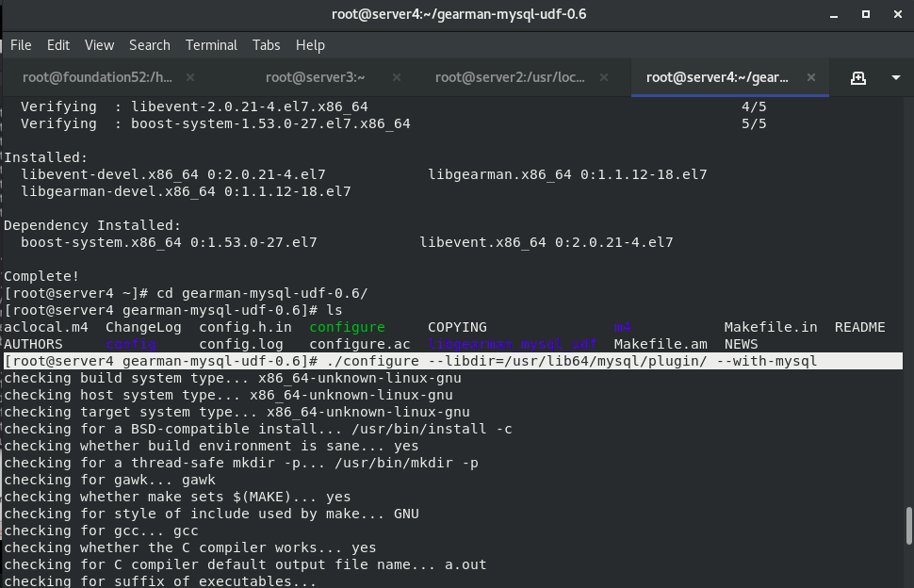Click the libevent-devel.x86_64 package entry
914x588 pixels.
pos(173,175)
